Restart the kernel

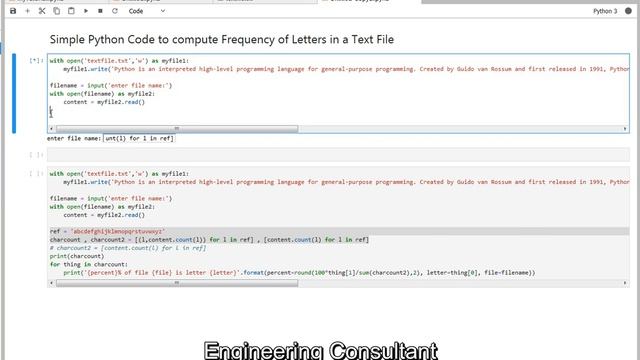point(115,11)
